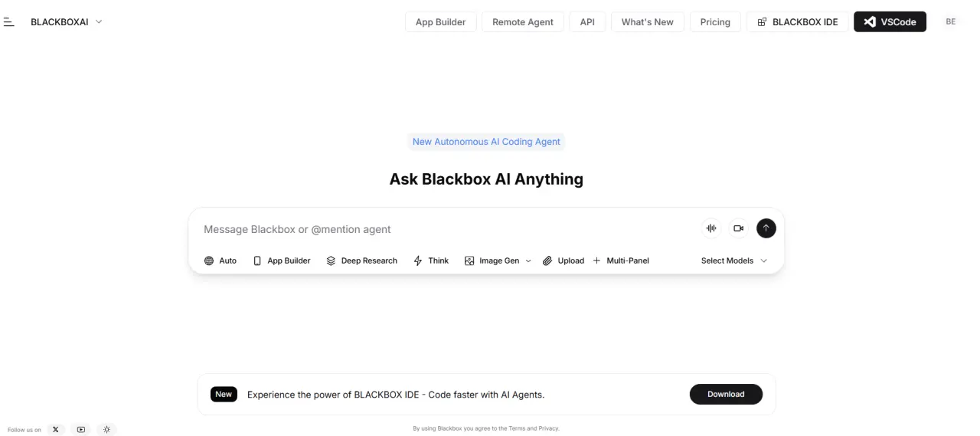Image resolution: width=980 pixels, height=436 pixels.
Task: Click the BE user avatar
Action: click(x=951, y=22)
